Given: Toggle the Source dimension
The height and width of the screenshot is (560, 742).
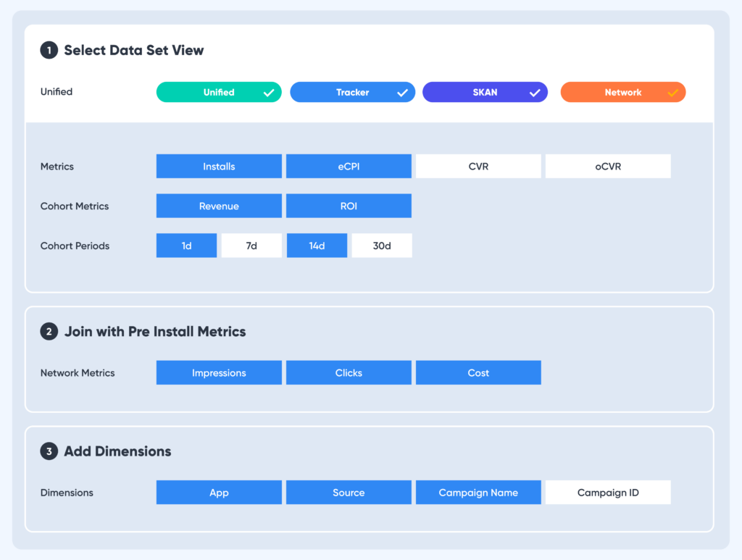Looking at the screenshot, I should click(349, 493).
